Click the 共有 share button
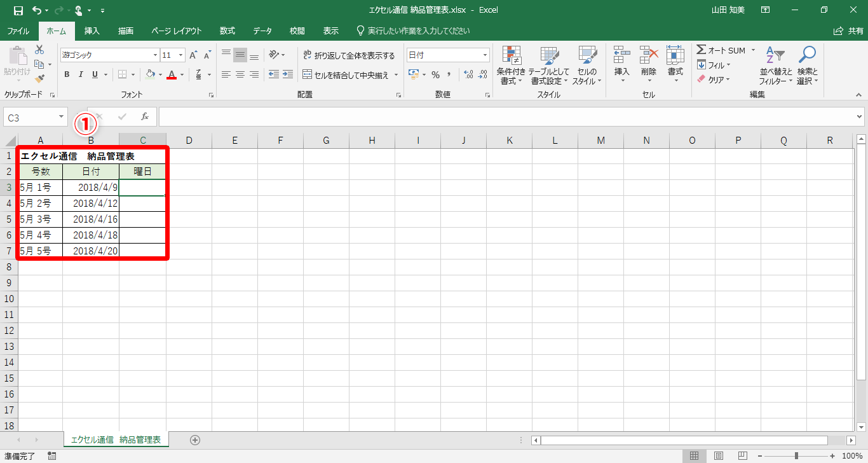Screen dimensions: 868x463 tap(848, 31)
